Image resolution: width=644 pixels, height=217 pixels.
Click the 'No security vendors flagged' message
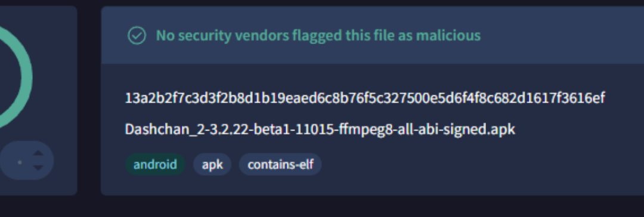click(x=318, y=36)
